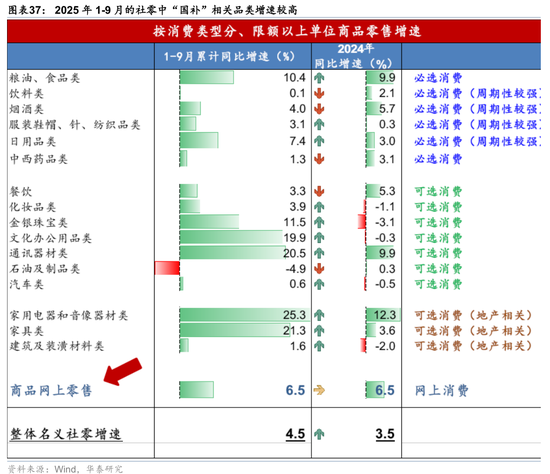Click the up arrow in 整体名义社零增速 row
The height and width of the screenshot is (474, 550).
click(x=319, y=434)
